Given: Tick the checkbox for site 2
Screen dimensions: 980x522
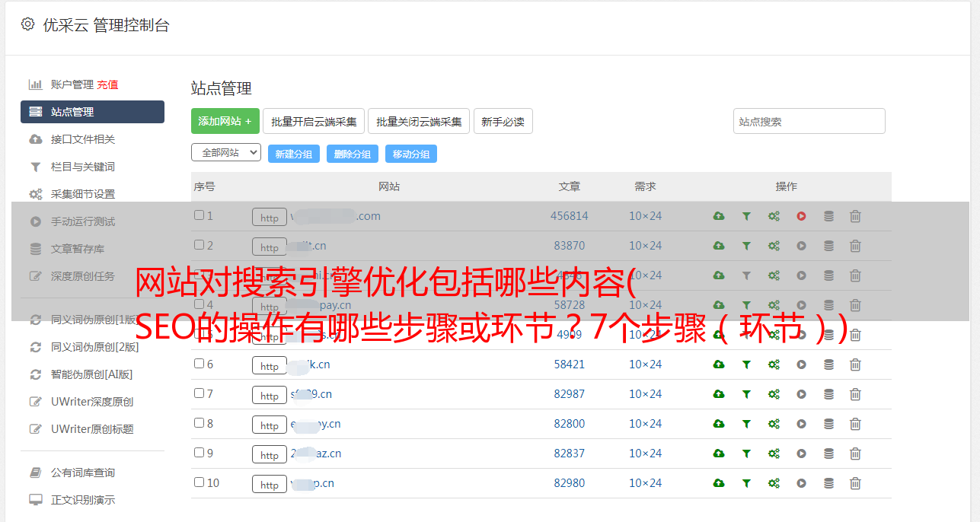Looking at the screenshot, I should [199, 245].
